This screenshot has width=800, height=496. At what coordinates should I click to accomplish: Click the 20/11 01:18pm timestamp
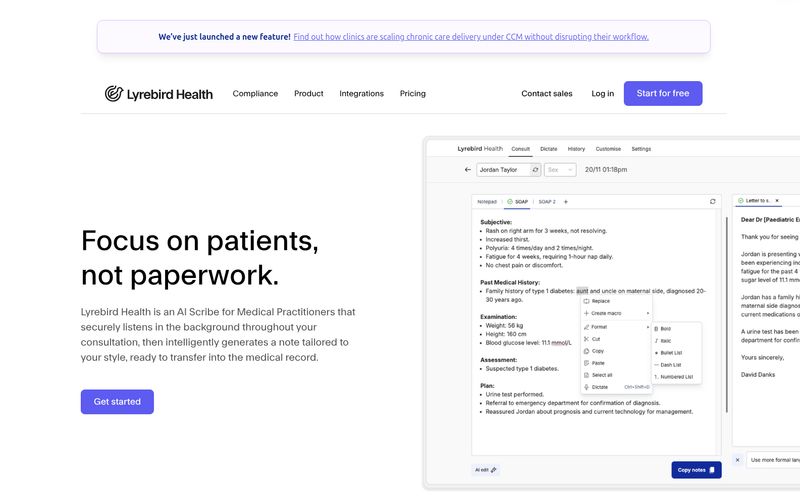point(606,169)
